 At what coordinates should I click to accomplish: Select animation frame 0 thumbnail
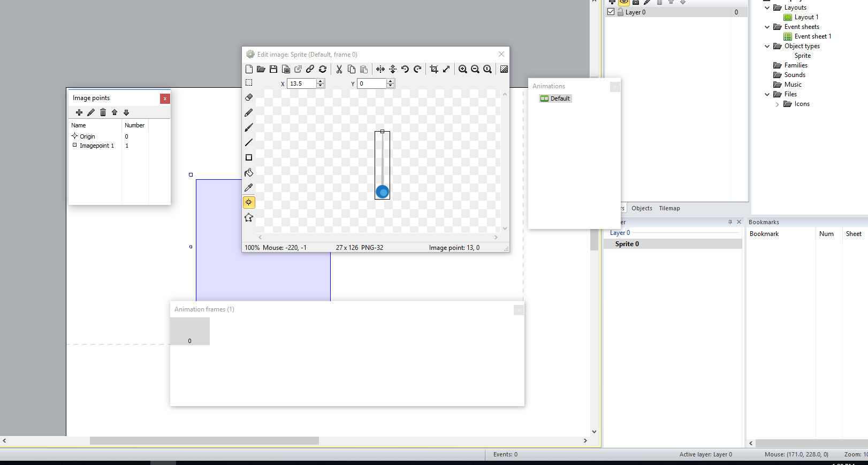[190, 331]
